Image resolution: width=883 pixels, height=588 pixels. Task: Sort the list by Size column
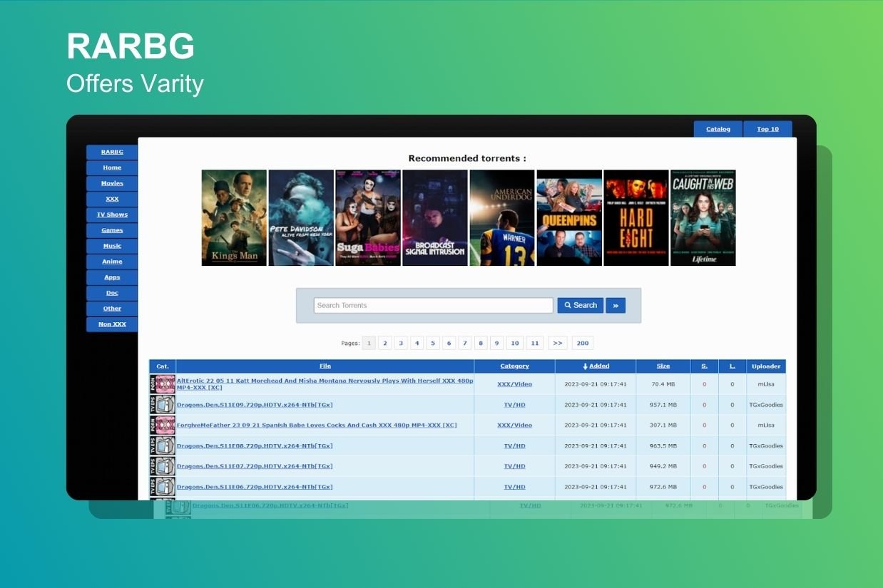pyautogui.click(x=663, y=366)
